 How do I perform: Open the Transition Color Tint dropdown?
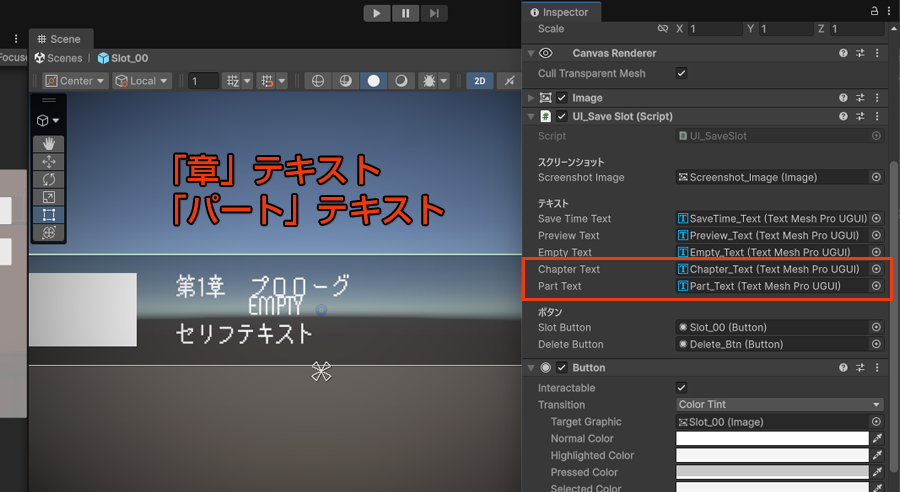[779, 405]
